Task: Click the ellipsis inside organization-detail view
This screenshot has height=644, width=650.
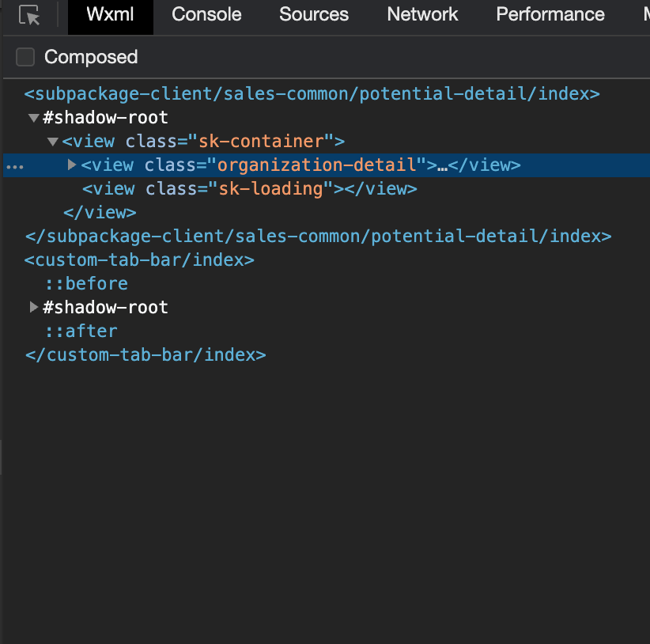Action: coord(442,166)
